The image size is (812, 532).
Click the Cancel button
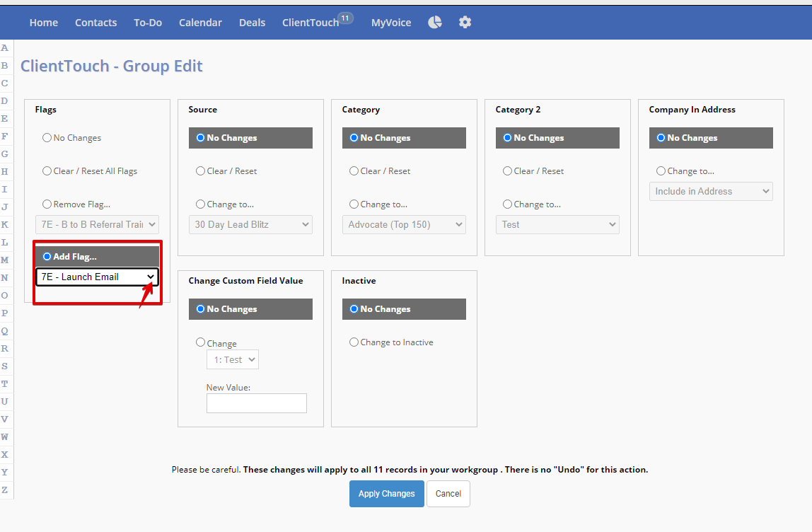[448, 494]
